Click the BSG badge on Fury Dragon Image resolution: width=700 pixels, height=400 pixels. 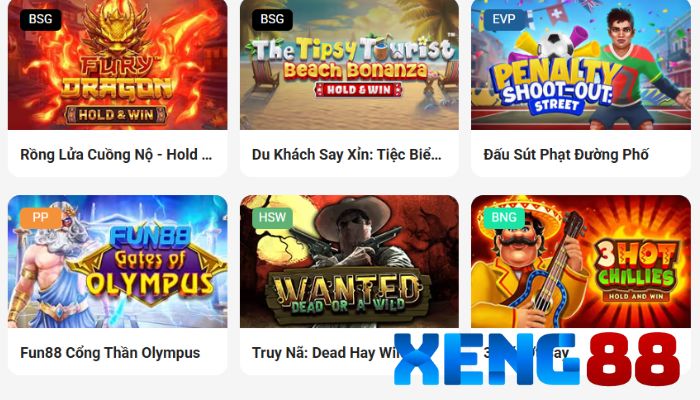pos(41,19)
